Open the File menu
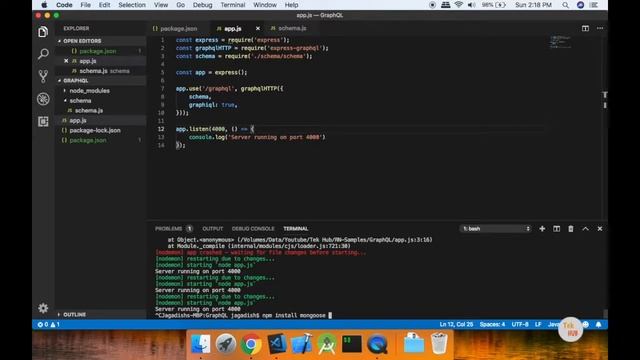Screen dimensions: 640x360 pos(86,5)
